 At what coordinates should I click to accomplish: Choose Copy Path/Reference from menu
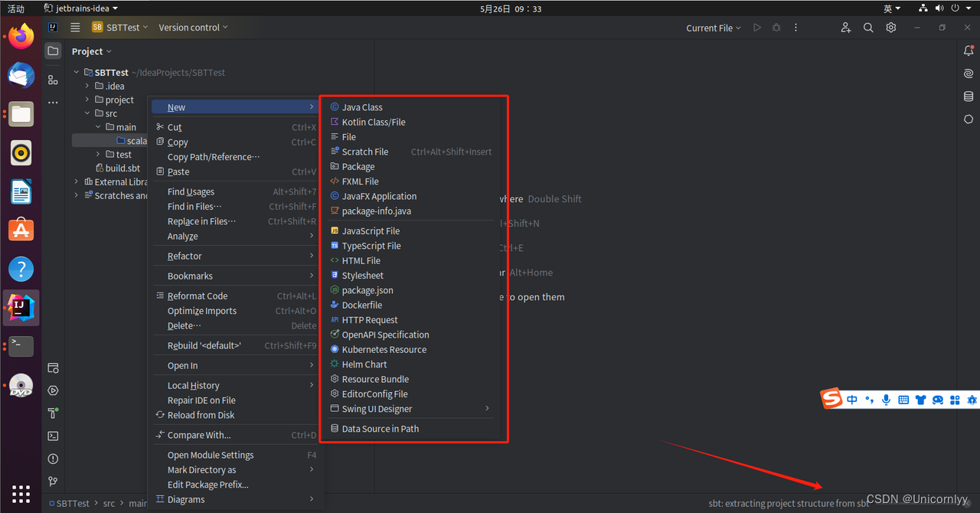click(236, 157)
